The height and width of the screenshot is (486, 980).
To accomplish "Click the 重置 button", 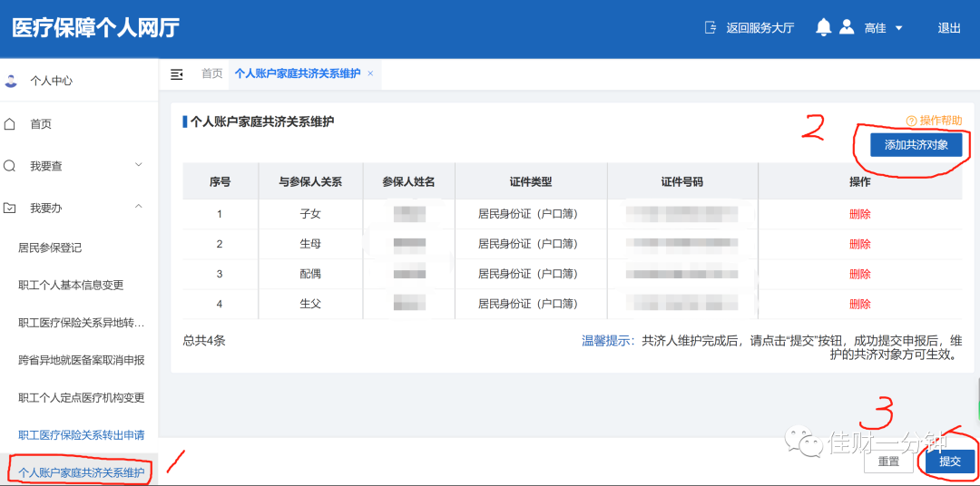I will click(x=888, y=462).
